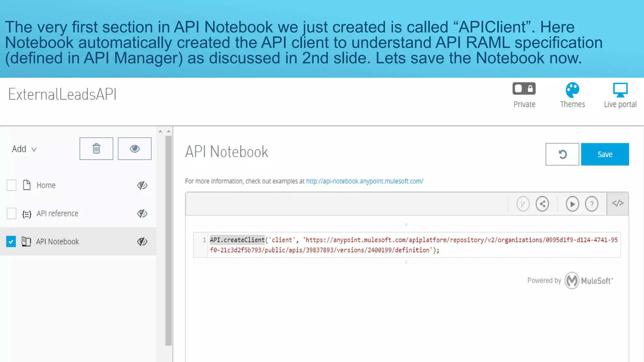Click the sidebar scroll up arrow
The width and height of the screenshot is (644, 362).
pos(168,131)
